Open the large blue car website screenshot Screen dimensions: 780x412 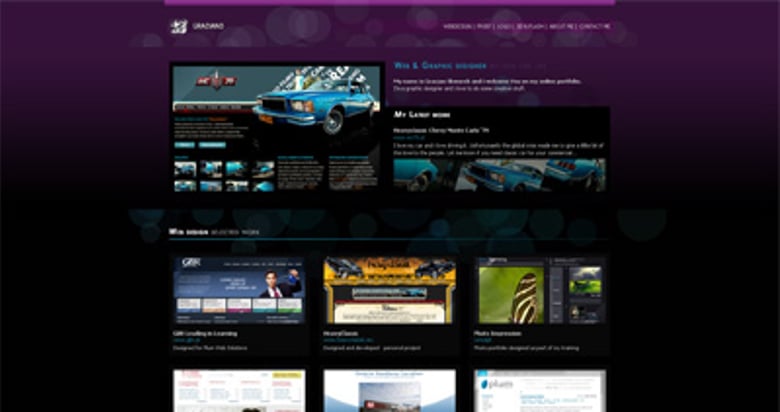(275, 130)
